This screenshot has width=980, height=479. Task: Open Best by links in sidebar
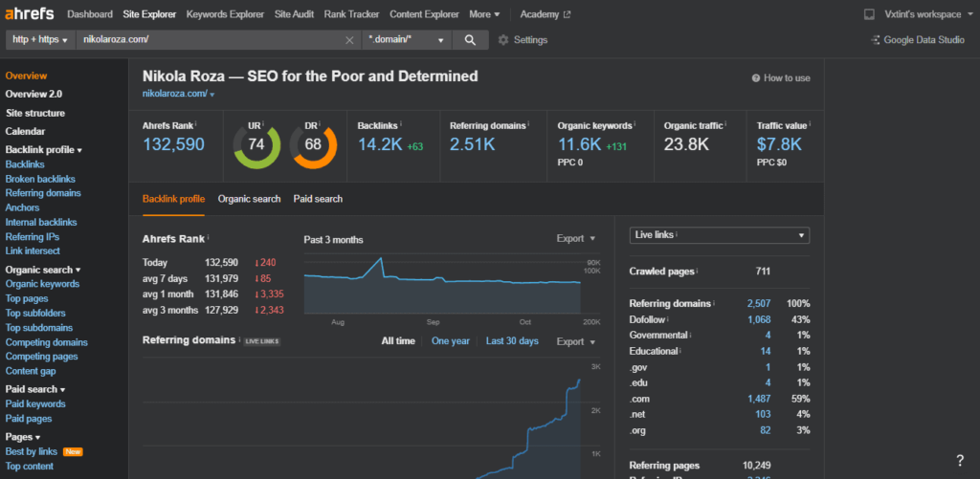pos(32,451)
